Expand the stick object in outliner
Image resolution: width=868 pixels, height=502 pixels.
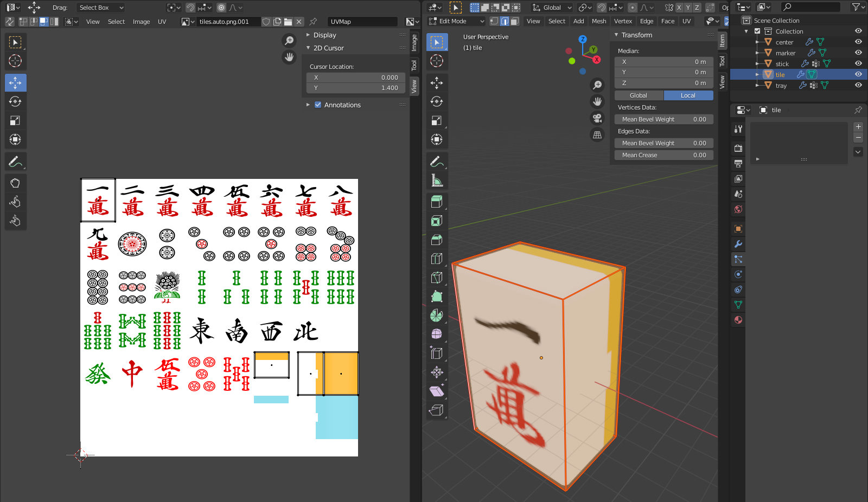[757, 64]
